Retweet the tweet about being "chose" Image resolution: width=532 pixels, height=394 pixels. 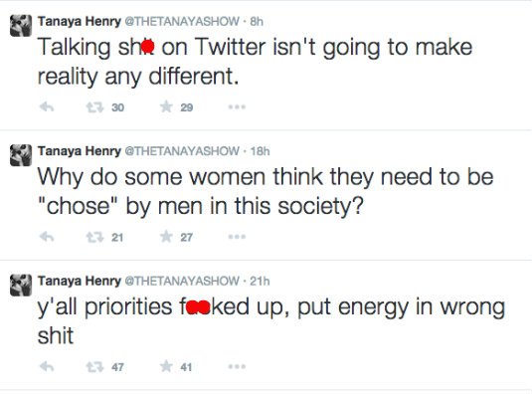tap(94, 237)
